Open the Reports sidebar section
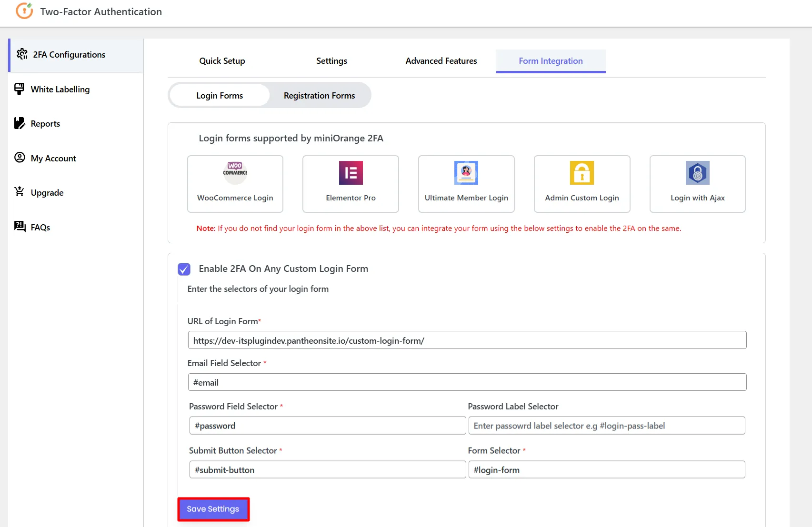Viewport: 812px width, 527px height. [45, 124]
